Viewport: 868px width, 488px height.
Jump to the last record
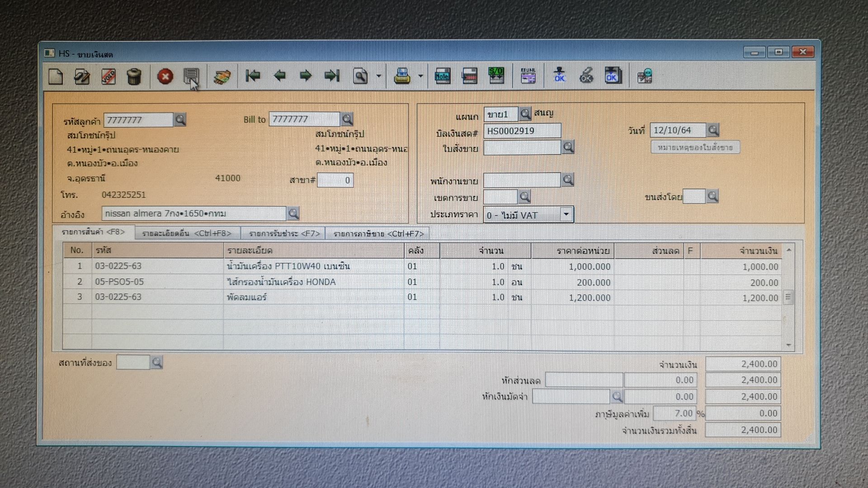tap(332, 75)
